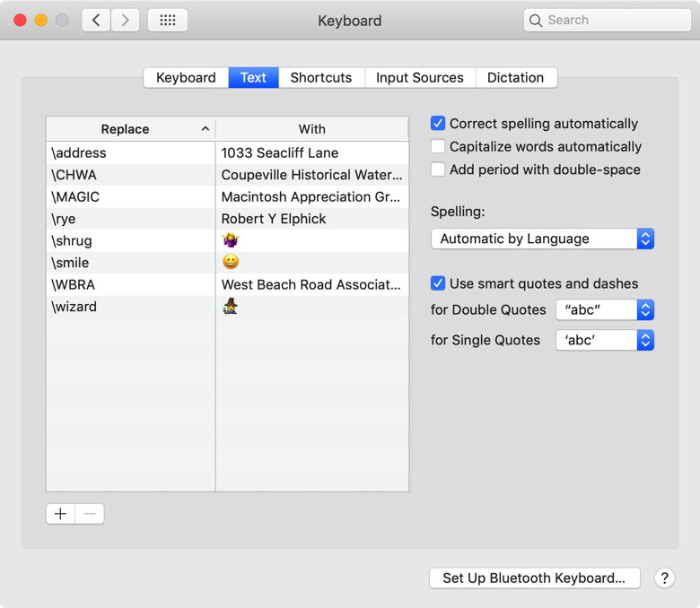Enable Capitalize words automatically
This screenshot has height=608, width=700.
coord(438,147)
